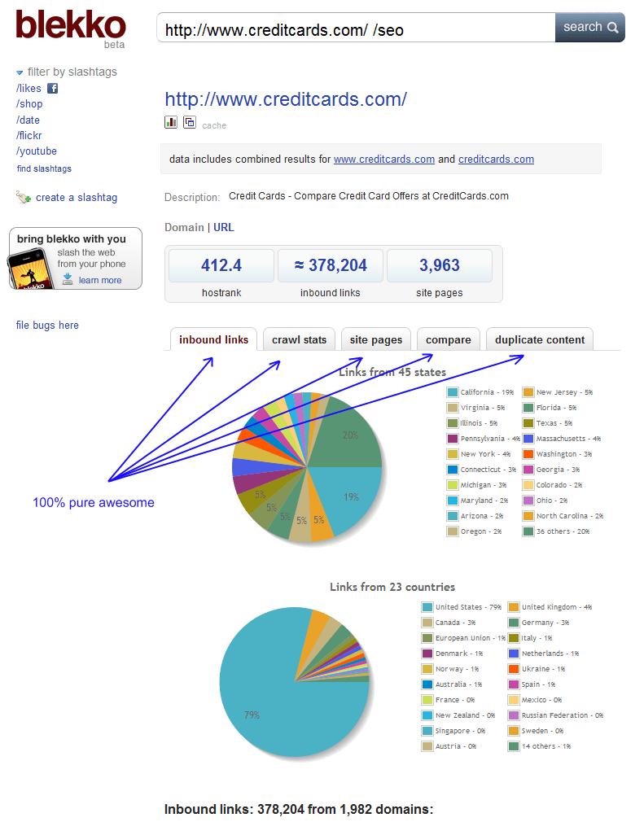644x822 pixels.
Task: Click the Inbound links from 1,982 domains heading
Action: 299,810
